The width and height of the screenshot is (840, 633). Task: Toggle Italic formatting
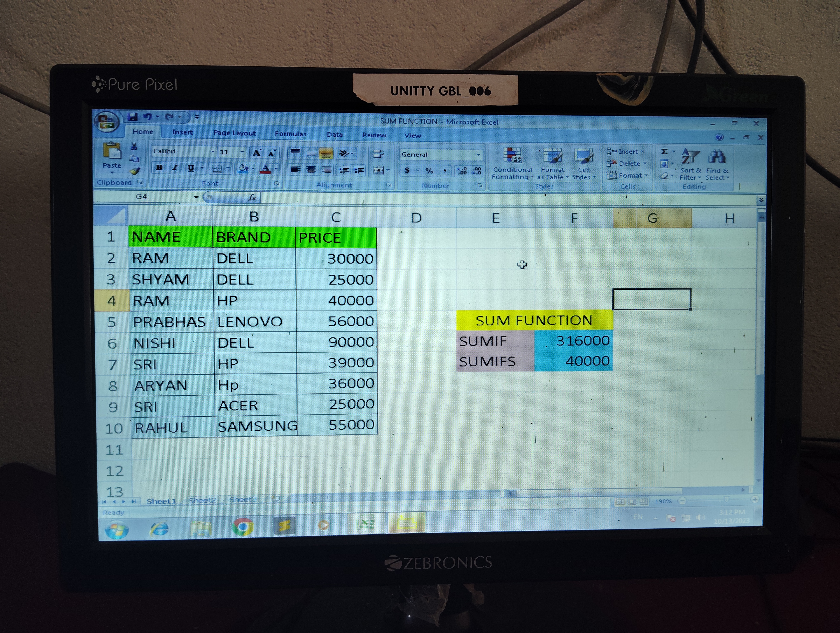coord(175,168)
